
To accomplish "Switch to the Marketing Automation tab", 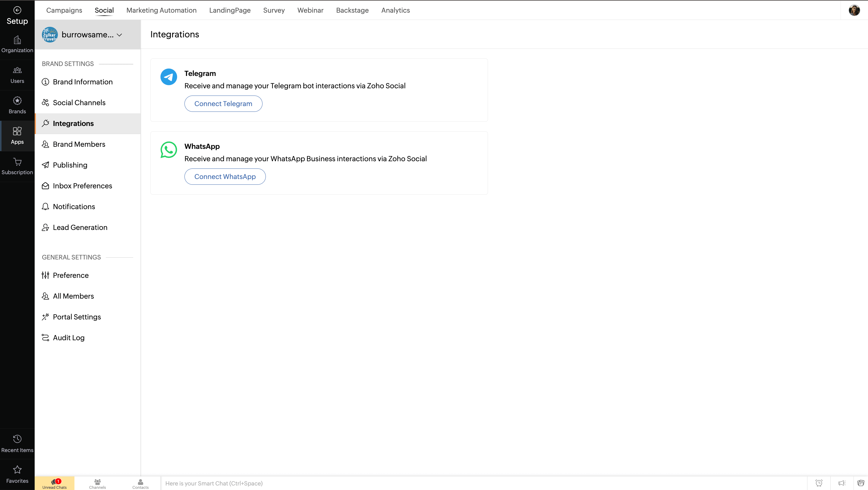I will coord(161,10).
